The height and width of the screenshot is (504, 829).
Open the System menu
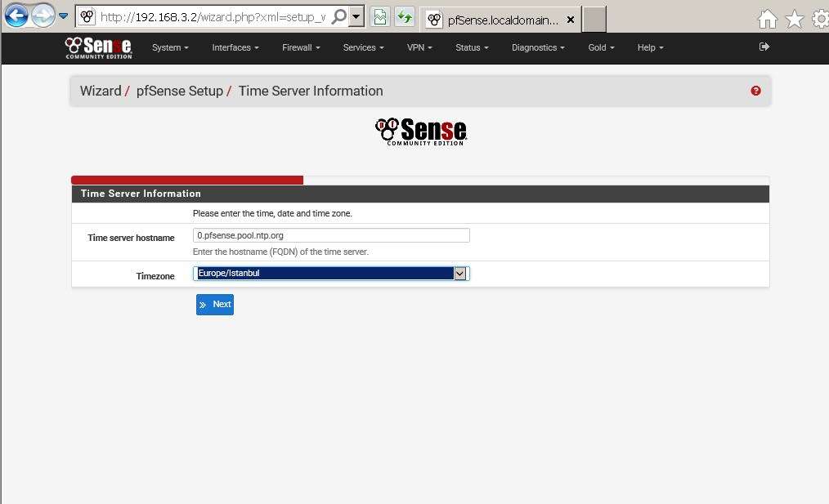[170, 47]
